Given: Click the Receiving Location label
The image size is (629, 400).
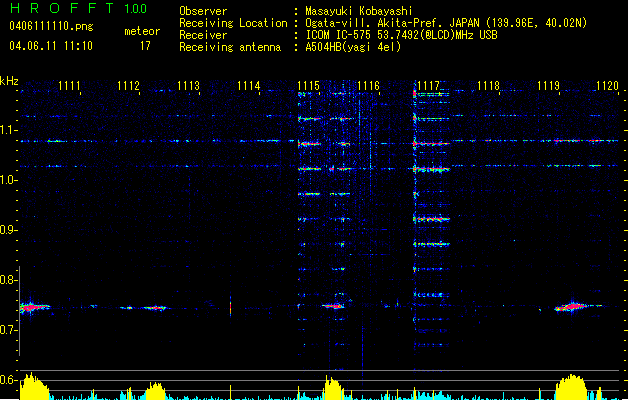Looking at the screenshot, I should 233,23.
